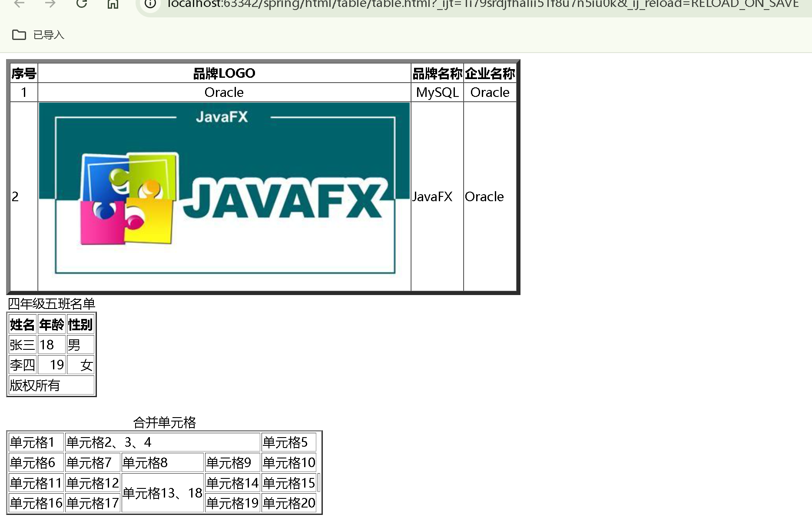
Task: Select the 合并单元格 caption
Action: (165, 422)
